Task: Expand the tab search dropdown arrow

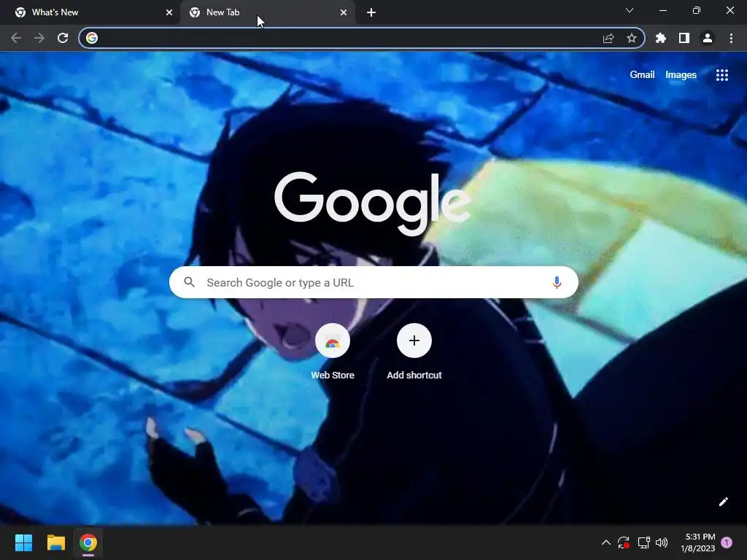Action: coord(630,10)
